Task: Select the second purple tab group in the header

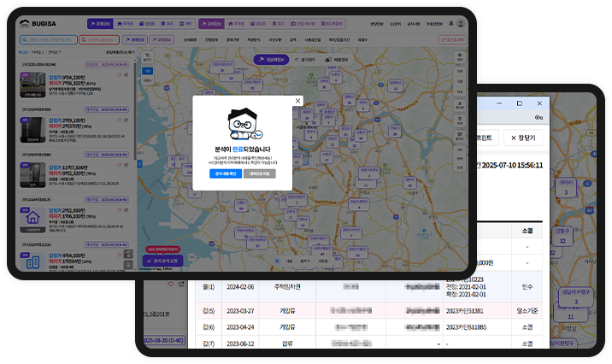Action: (214, 23)
